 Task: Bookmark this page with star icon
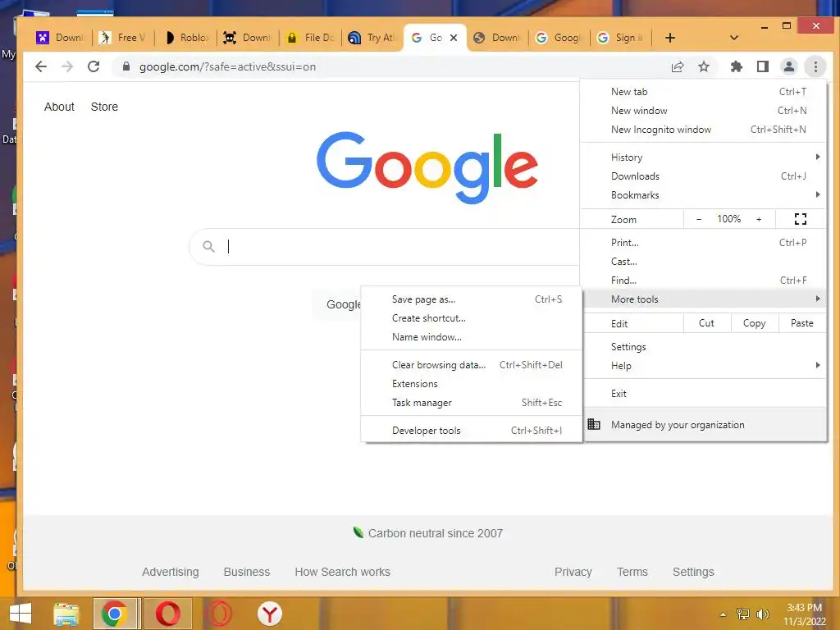point(703,66)
